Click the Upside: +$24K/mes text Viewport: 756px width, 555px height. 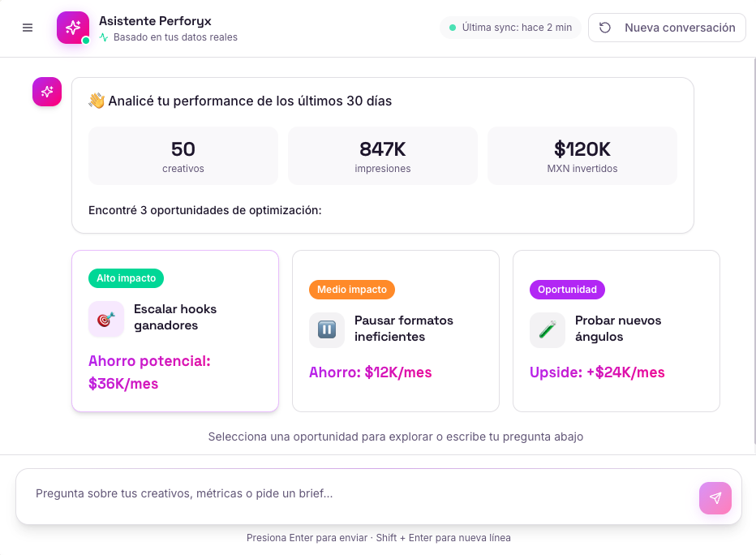(x=595, y=372)
